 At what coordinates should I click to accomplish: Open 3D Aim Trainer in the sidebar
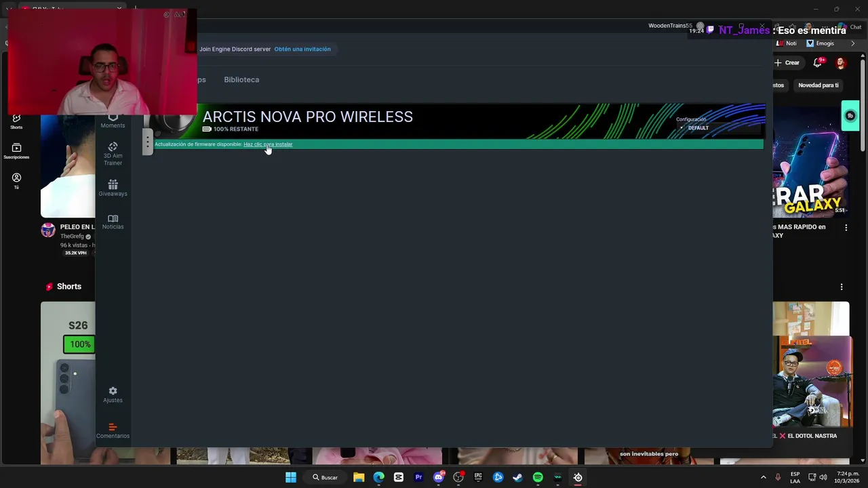point(113,154)
